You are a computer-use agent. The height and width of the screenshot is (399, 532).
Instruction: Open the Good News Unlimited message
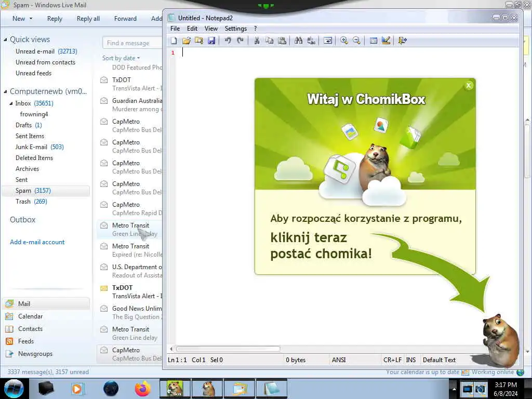pos(130,312)
